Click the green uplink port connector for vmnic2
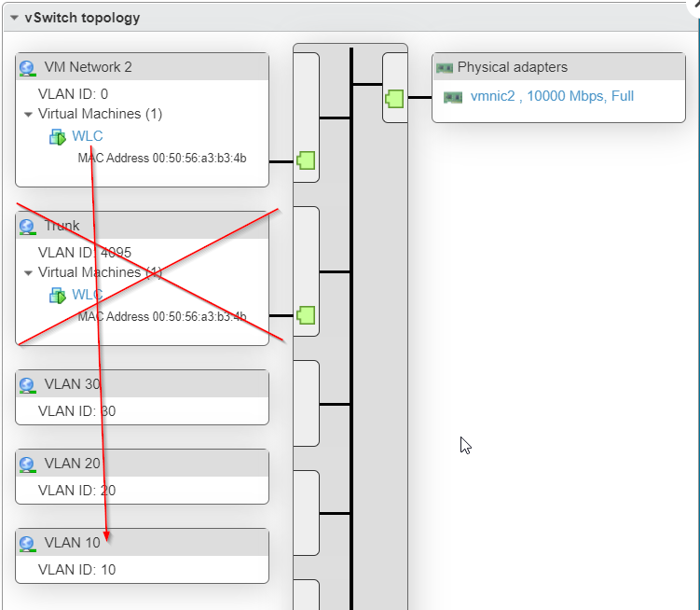700x610 pixels. (394, 99)
